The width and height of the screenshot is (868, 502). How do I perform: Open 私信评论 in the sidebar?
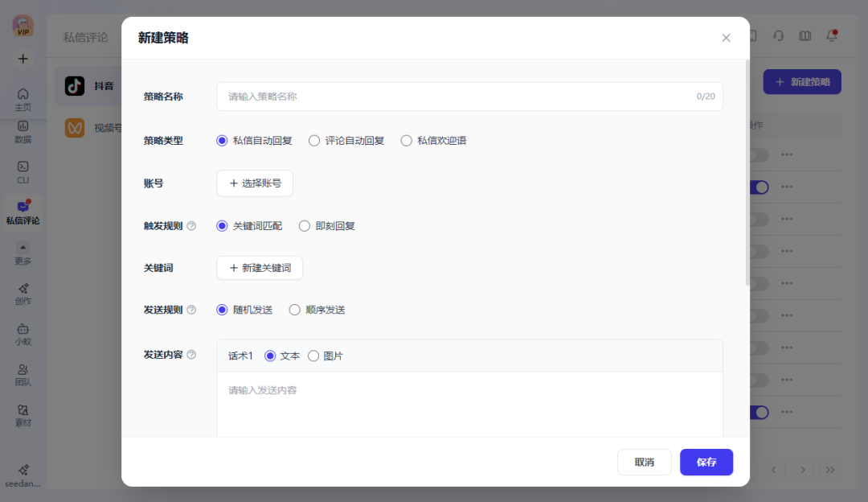tap(23, 212)
